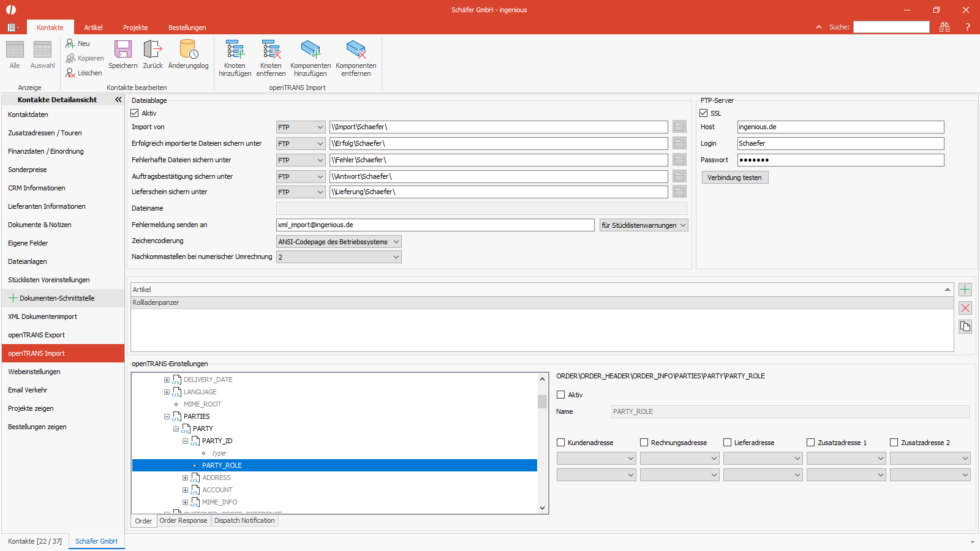Expand the DELIVERY_DATE tree node
Screen dimensions: 980x551
[167, 380]
